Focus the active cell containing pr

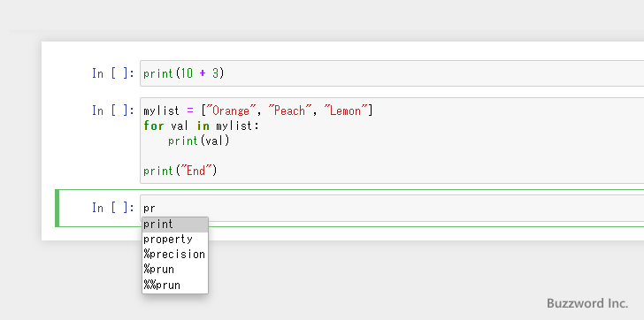392,208
